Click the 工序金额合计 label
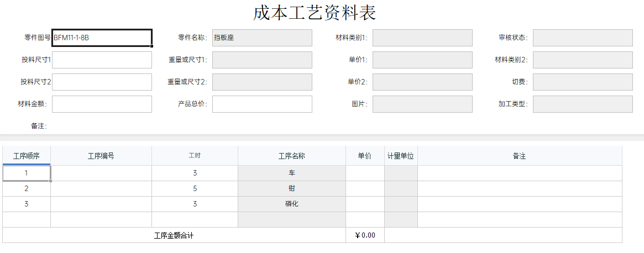644x253 pixels. point(174,236)
